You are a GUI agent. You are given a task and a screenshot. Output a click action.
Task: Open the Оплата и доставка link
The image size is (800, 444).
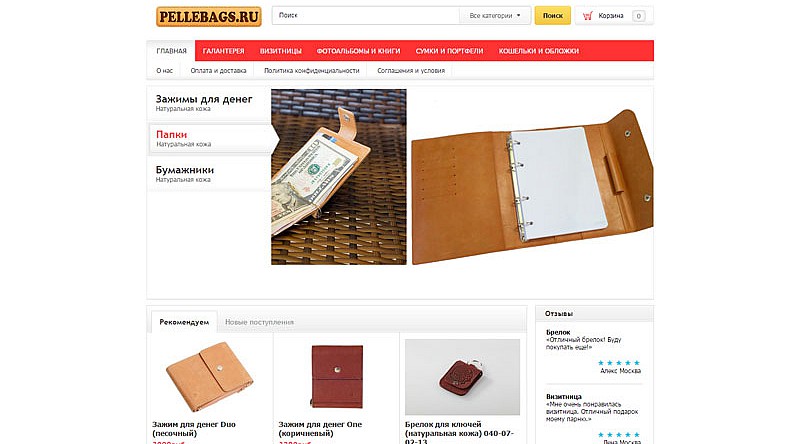pyautogui.click(x=218, y=71)
